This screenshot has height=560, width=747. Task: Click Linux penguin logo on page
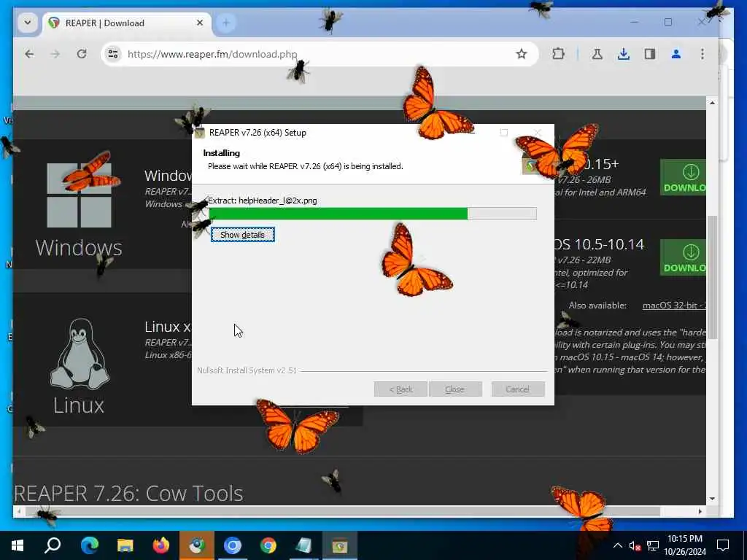(80, 354)
